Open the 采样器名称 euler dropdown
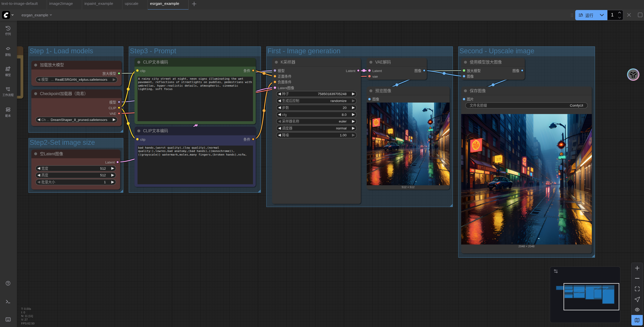This screenshot has height=327, width=644. tap(316, 121)
